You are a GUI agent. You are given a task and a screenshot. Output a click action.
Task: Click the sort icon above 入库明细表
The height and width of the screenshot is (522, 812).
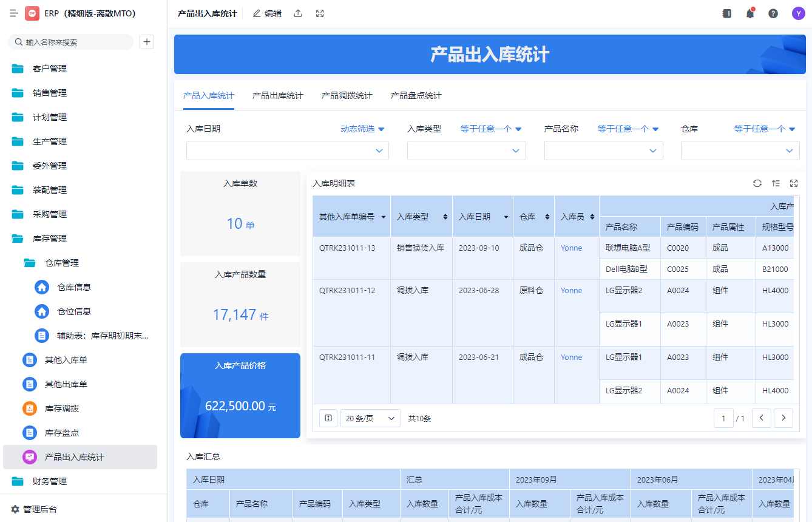coord(776,183)
